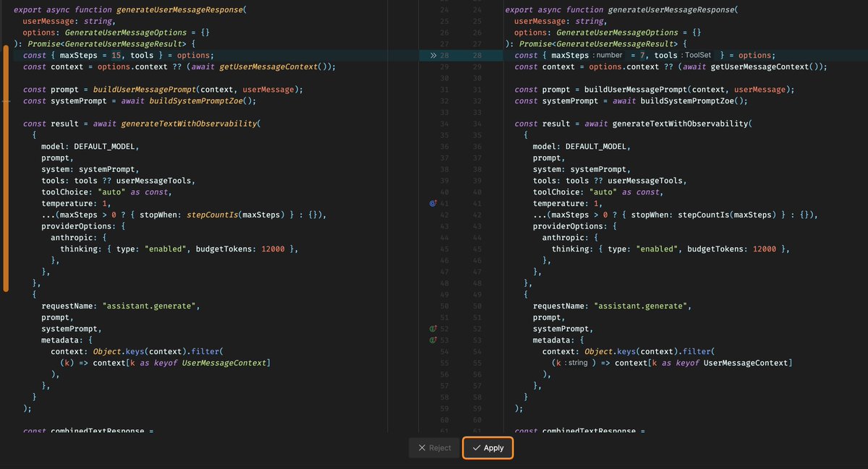
Task: Click generateUserMessageResponse function name in right pane
Action: 673,10
